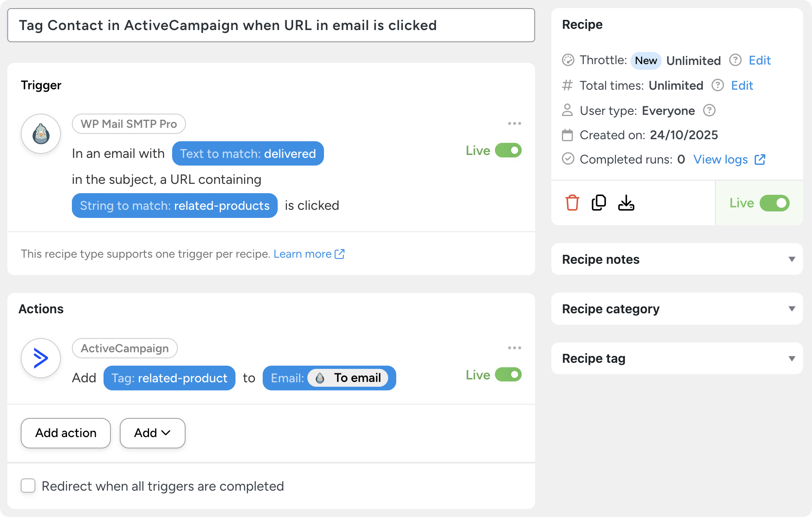812x517 pixels.
Task: Click the red trash delete recipe icon
Action: (x=572, y=202)
